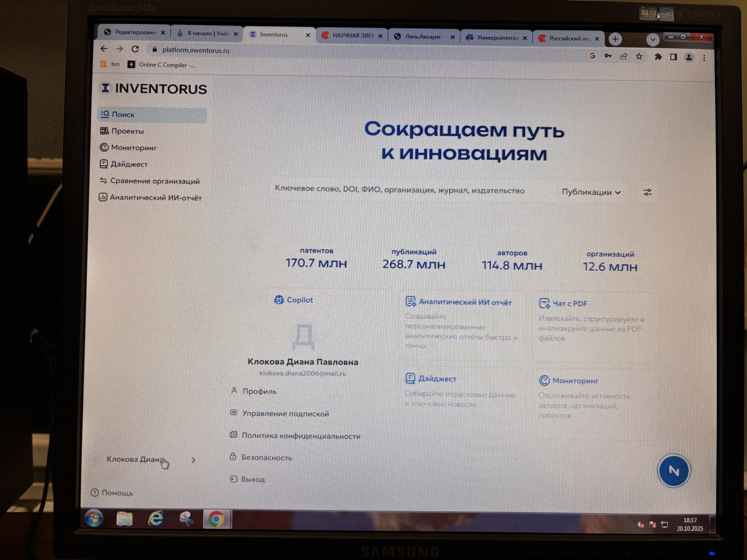Open search filter settings icon
The height and width of the screenshot is (560, 747).
click(647, 192)
